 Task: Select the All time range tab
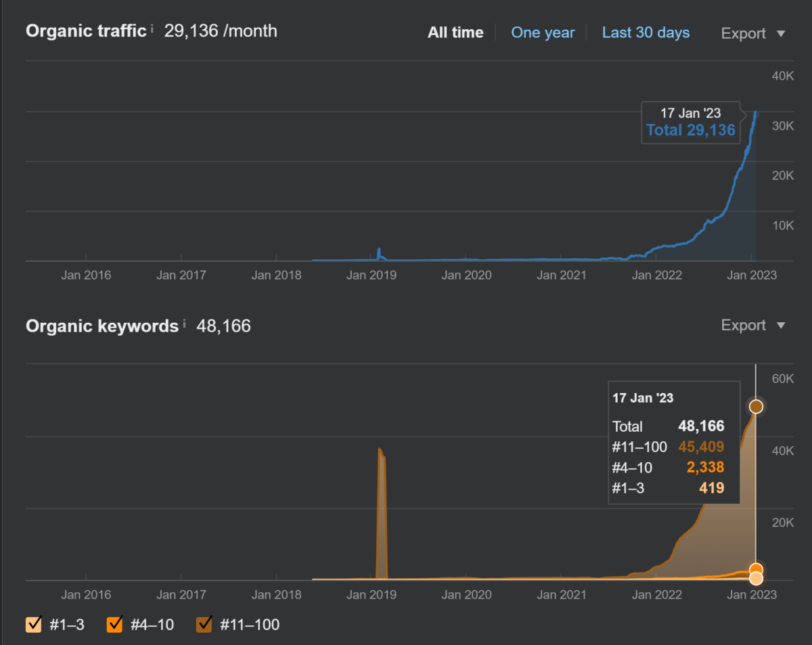pyautogui.click(x=455, y=32)
